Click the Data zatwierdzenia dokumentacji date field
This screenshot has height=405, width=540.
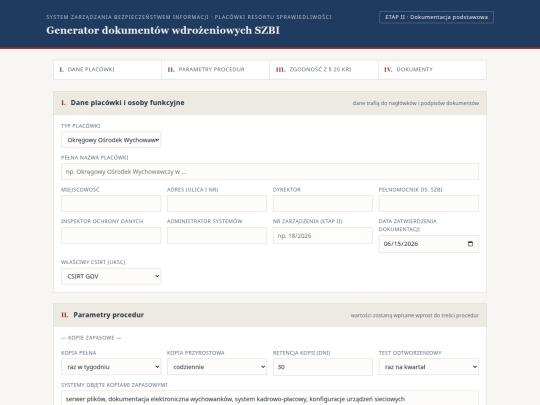[x=429, y=244]
